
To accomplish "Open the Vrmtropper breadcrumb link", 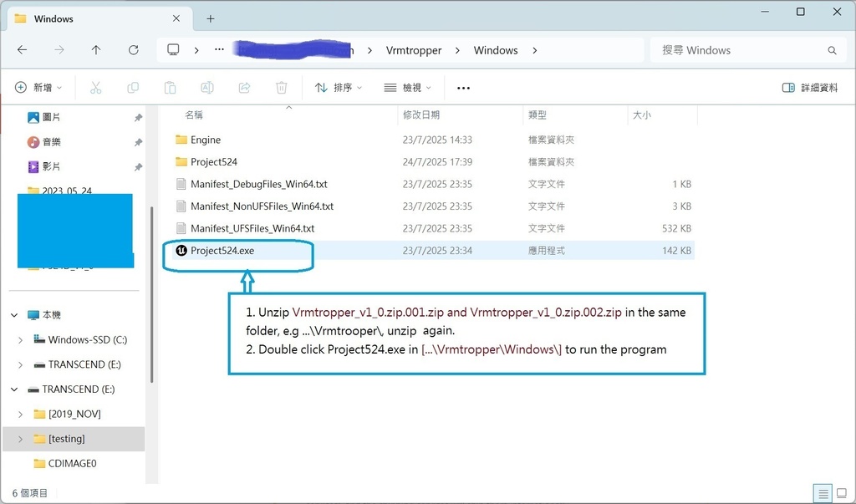I will [x=413, y=50].
